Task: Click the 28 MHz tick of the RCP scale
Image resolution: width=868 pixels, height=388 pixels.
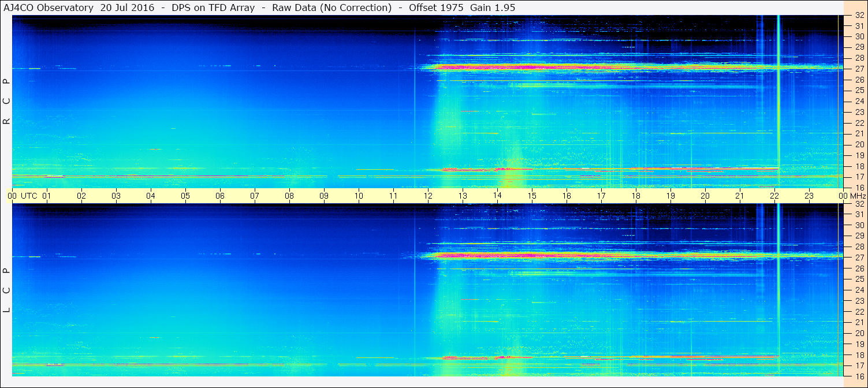Action: (859, 58)
